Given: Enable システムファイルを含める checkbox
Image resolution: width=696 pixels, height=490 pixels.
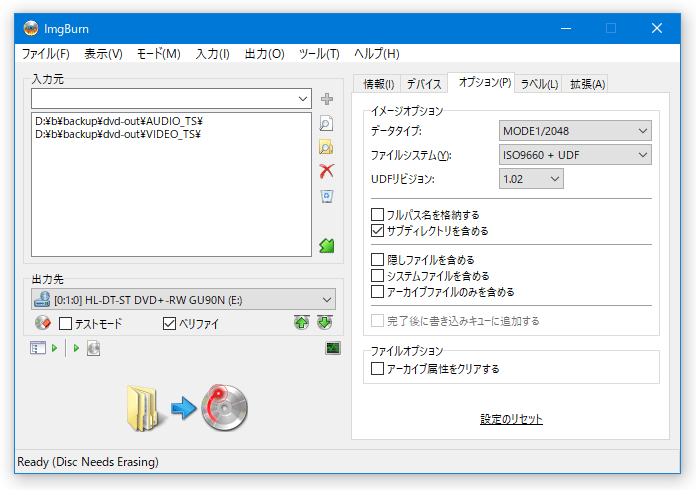Looking at the screenshot, I should (x=377, y=276).
